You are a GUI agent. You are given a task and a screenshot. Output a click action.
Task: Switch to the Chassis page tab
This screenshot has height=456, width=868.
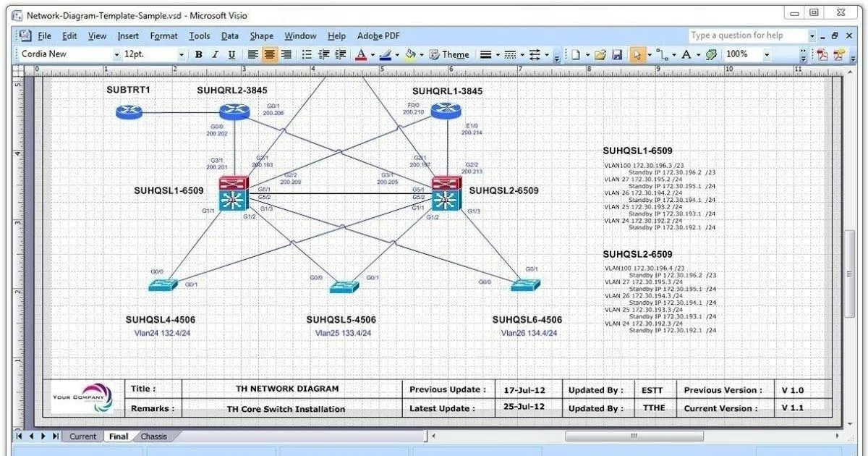(x=154, y=436)
